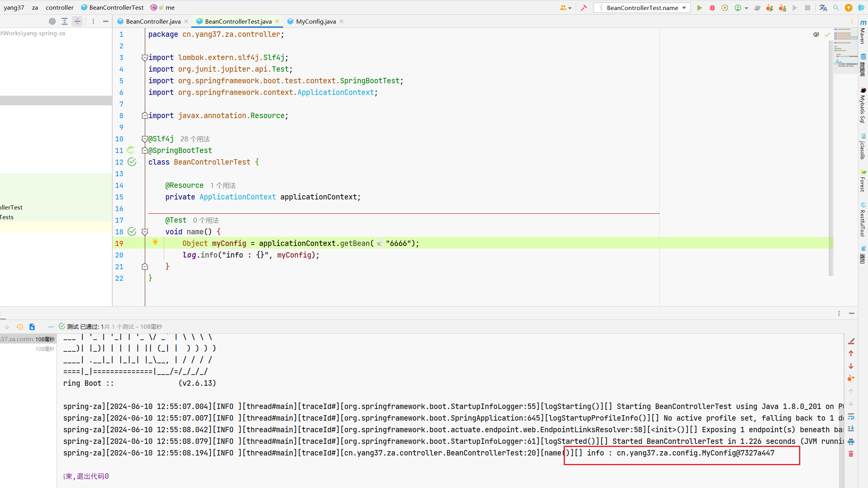Jump up the stack trace red arrow
This screenshot has width=868, height=488.
click(x=851, y=353)
